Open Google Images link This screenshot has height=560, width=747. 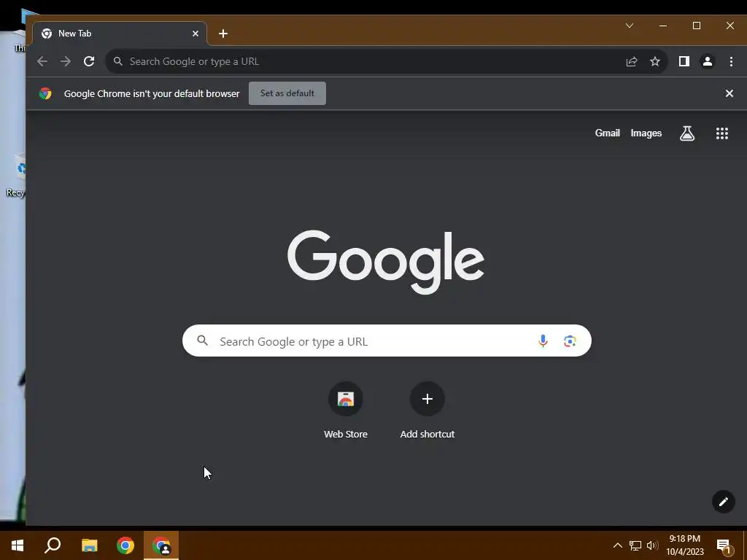[x=646, y=133]
